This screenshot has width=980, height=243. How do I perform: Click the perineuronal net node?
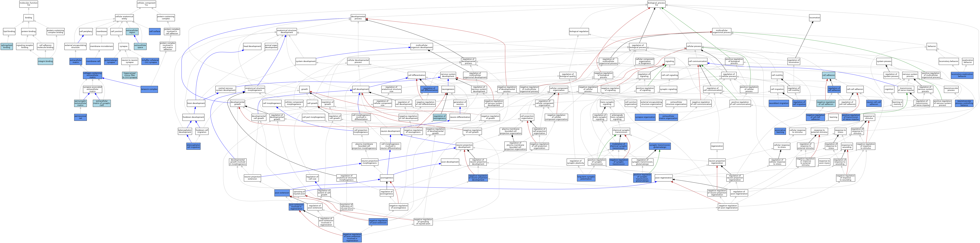pos(80,117)
